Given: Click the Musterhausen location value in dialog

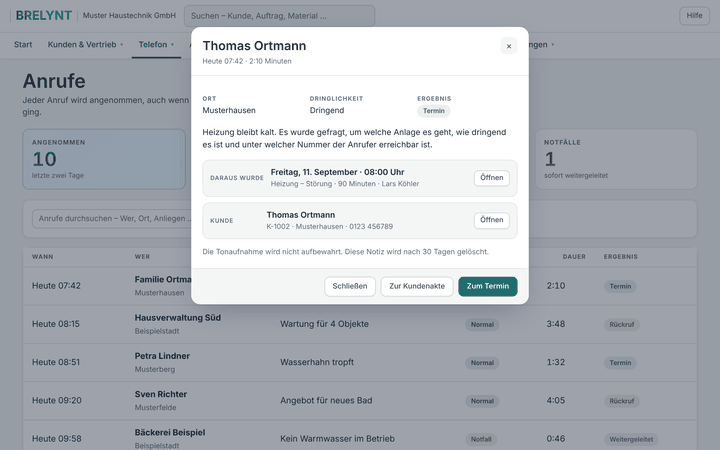Looking at the screenshot, I should click(x=229, y=110).
